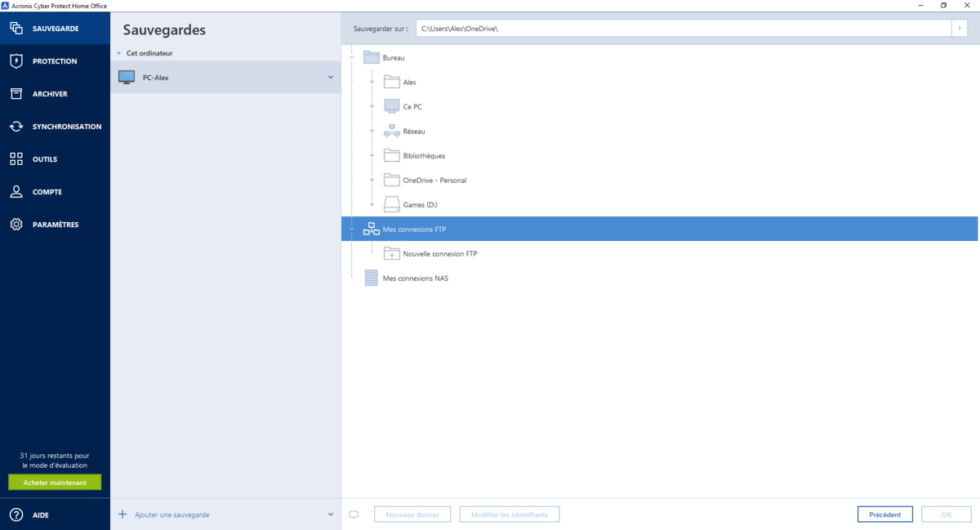Expand the Réseau node
The width and height of the screenshot is (980, 530).
coord(372,131)
